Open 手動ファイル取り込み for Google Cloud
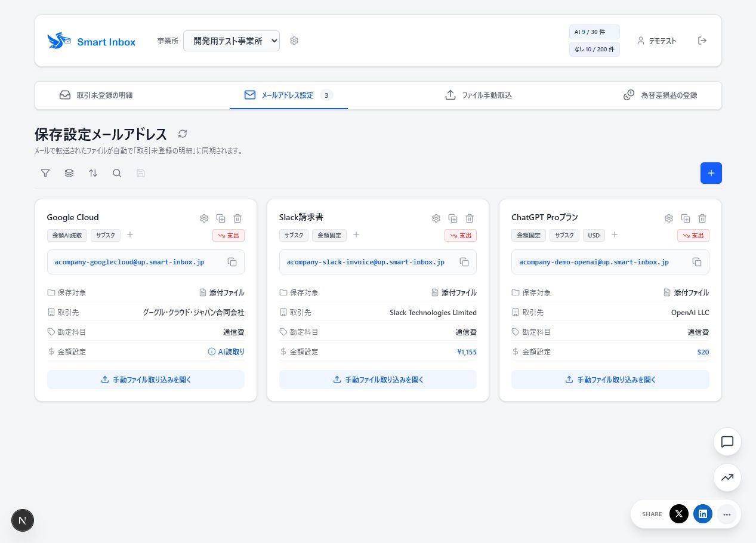Image resolution: width=756 pixels, height=543 pixels. 146,380
